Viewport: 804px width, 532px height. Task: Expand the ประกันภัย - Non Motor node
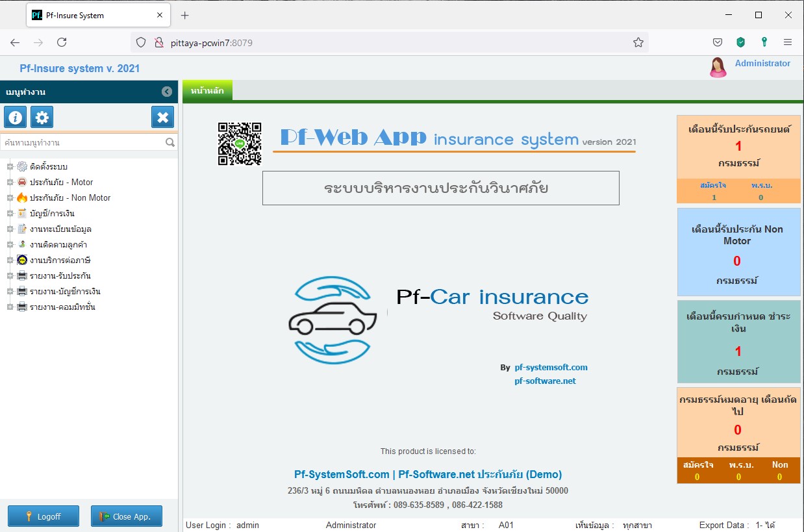10,198
